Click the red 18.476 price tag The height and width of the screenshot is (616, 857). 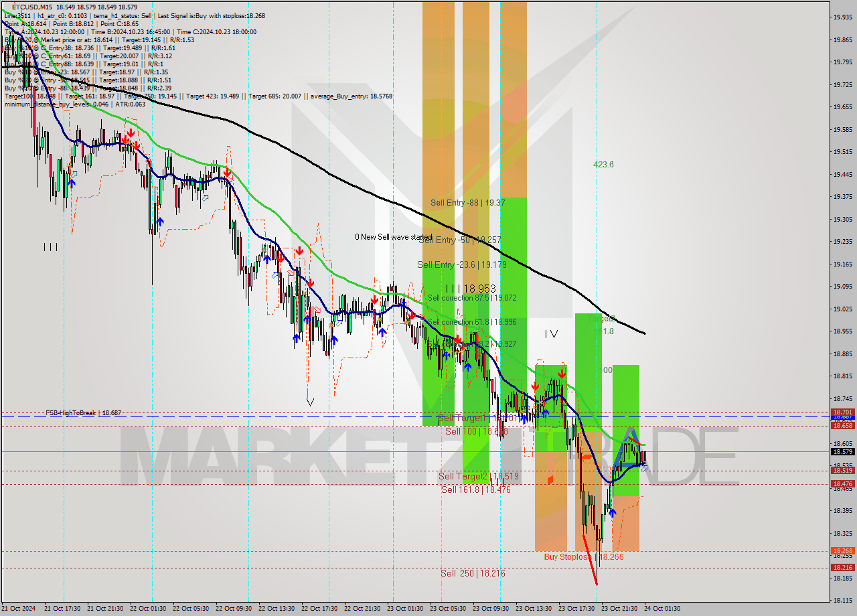tap(842, 483)
